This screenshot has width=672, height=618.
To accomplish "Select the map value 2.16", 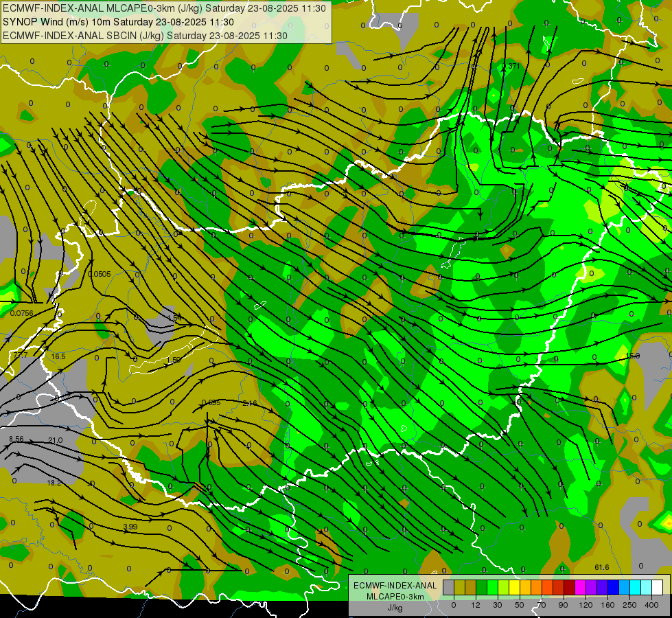I will click(249, 403).
